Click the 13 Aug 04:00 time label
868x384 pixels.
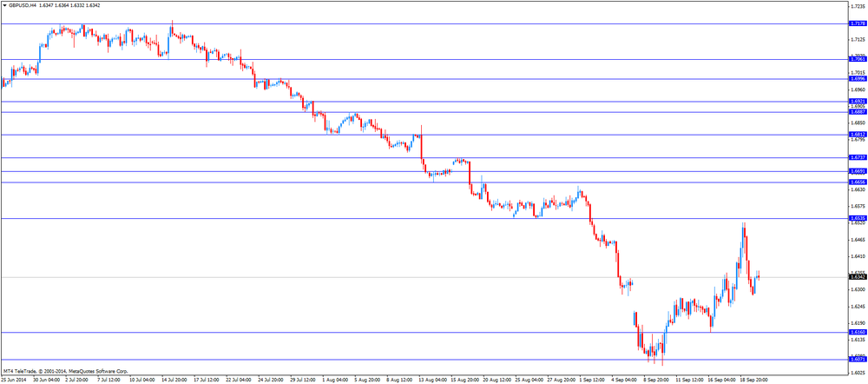[x=431, y=381]
